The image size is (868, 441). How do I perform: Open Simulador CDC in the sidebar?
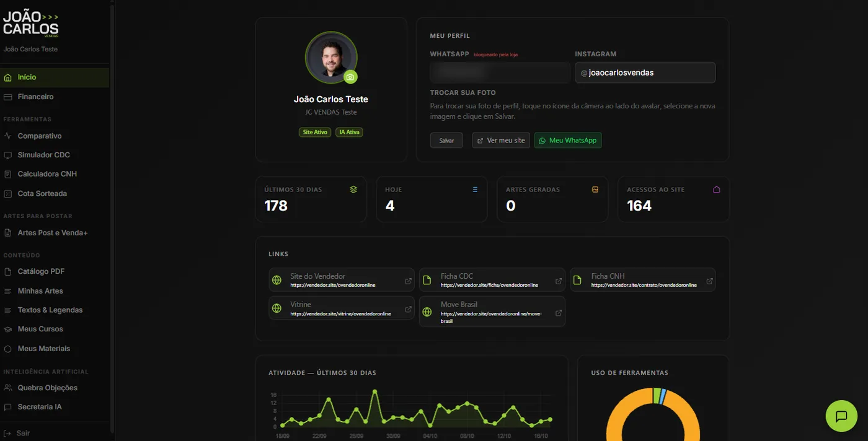point(55,155)
